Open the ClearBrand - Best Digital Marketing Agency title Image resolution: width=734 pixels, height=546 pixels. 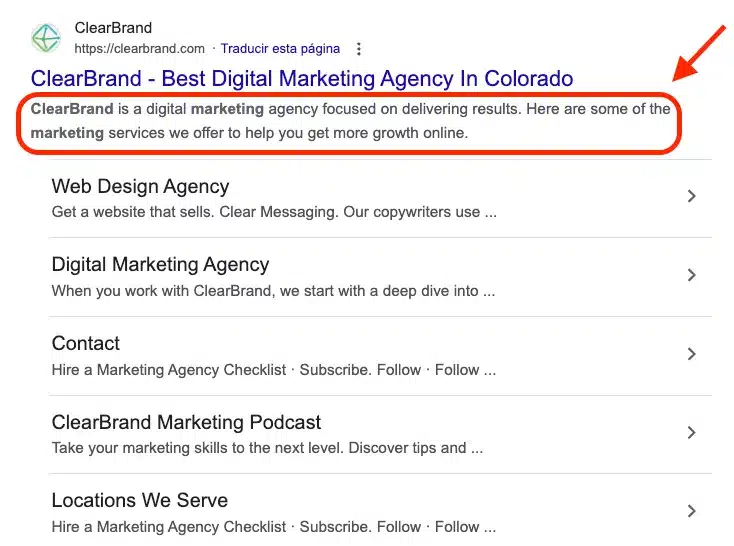click(x=302, y=78)
